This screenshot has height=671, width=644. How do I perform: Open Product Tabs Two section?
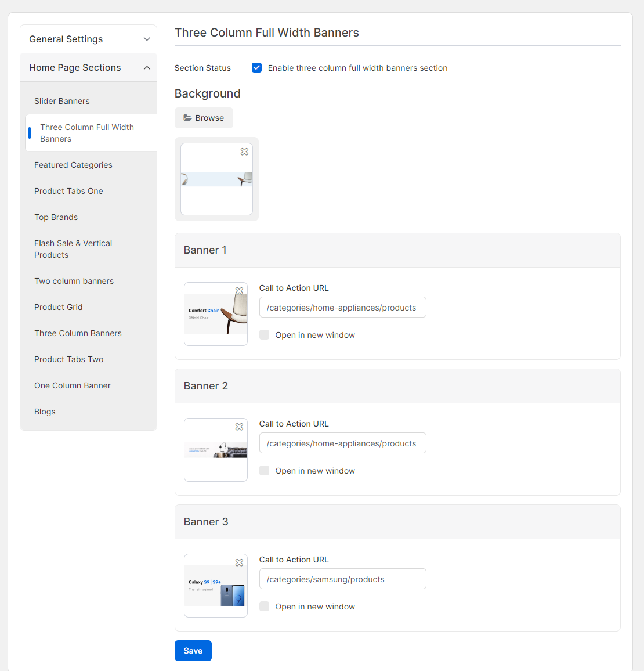pos(68,359)
